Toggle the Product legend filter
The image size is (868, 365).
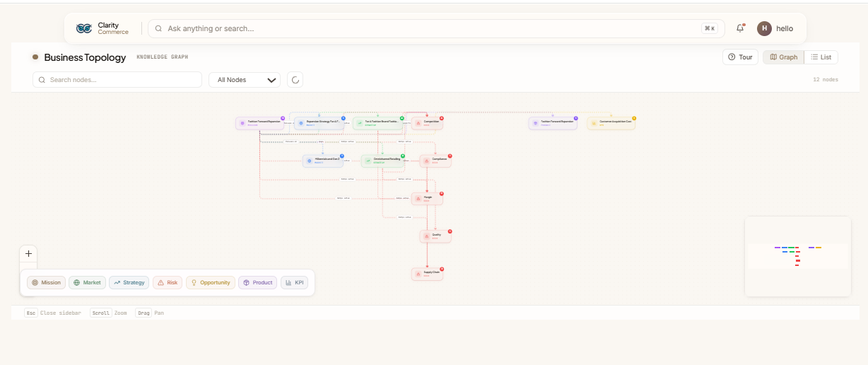(x=258, y=283)
